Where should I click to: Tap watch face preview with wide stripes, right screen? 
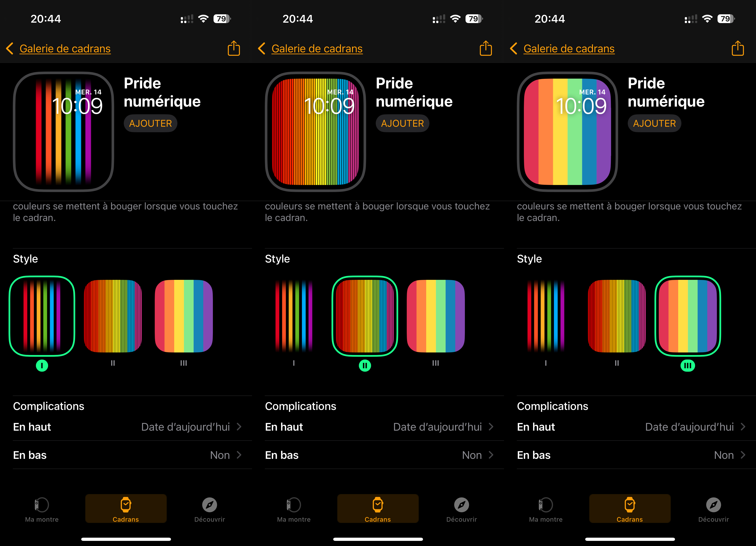click(x=567, y=132)
